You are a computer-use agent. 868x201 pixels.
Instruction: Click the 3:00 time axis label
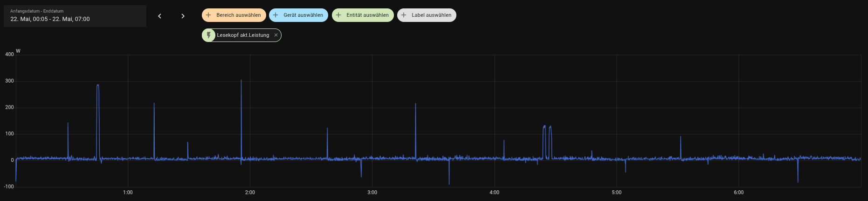click(x=372, y=192)
